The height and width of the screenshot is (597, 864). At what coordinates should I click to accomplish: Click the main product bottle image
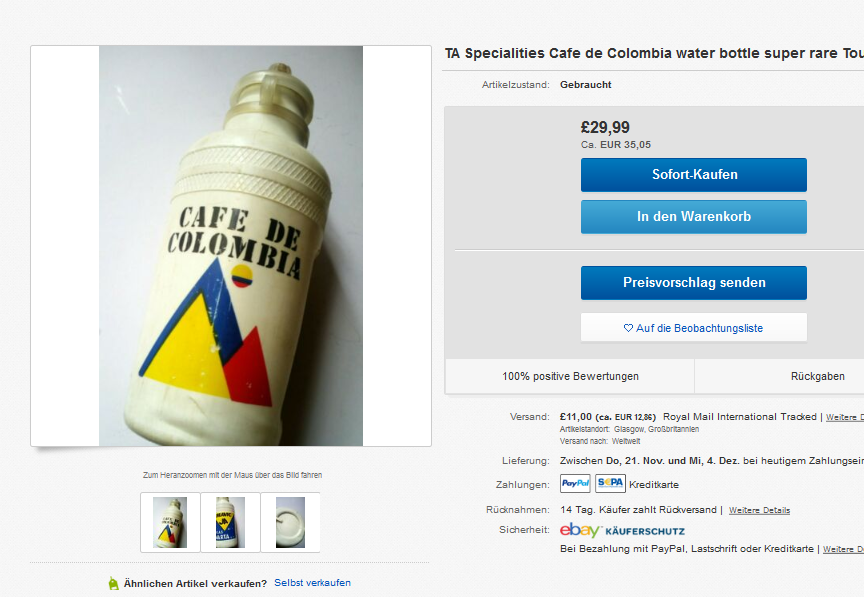231,246
